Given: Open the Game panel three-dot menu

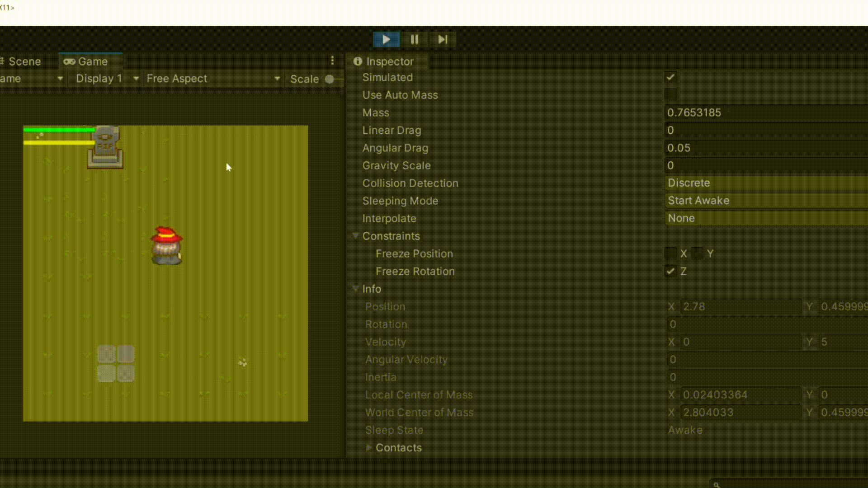Looking at the screenshot, I should 332,61.
